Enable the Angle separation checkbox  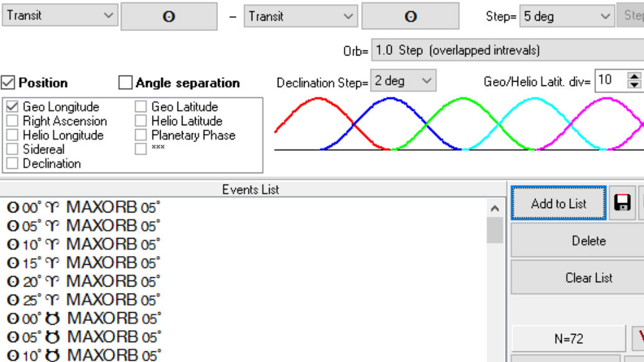point(126,83)
